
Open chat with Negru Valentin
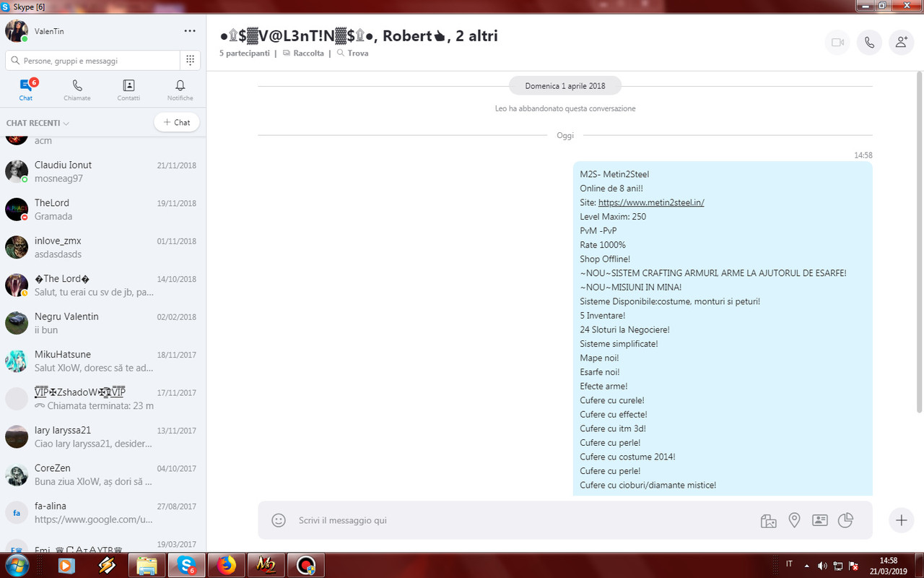point(103,323)
